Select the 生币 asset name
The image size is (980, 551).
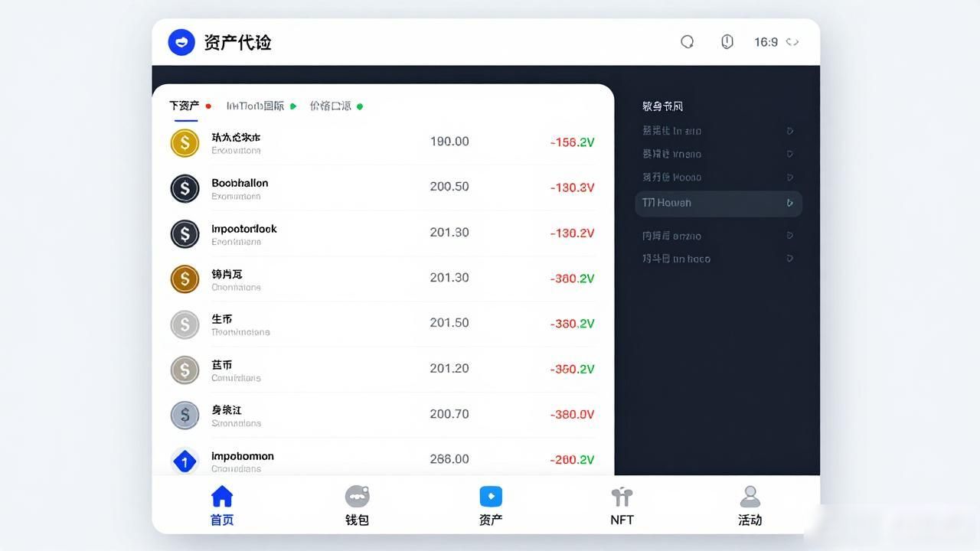tap(222, 319)
